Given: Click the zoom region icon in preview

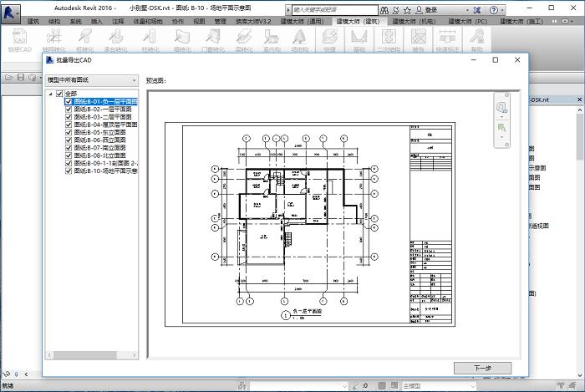Looking at the screenshot, I should point(501,128).
